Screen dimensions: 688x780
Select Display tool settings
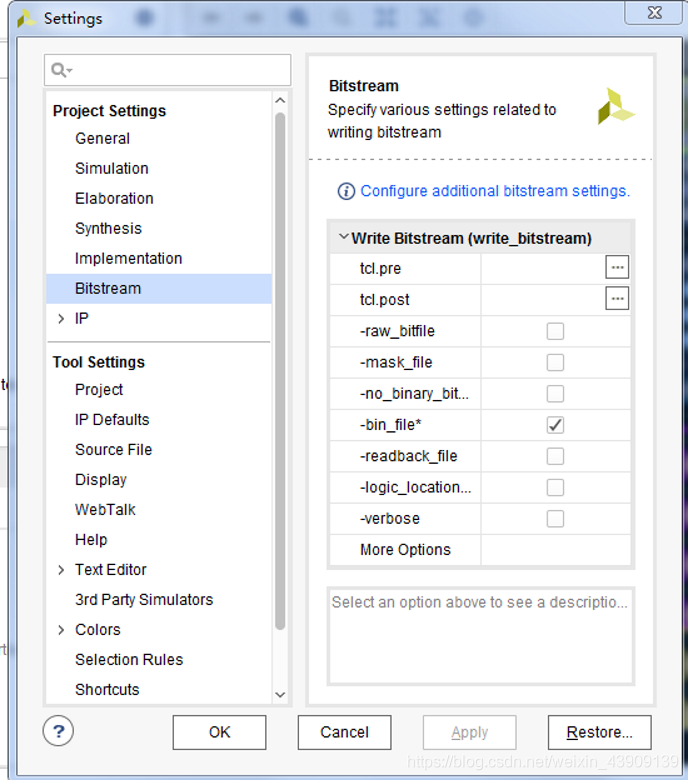click(101, 480)
